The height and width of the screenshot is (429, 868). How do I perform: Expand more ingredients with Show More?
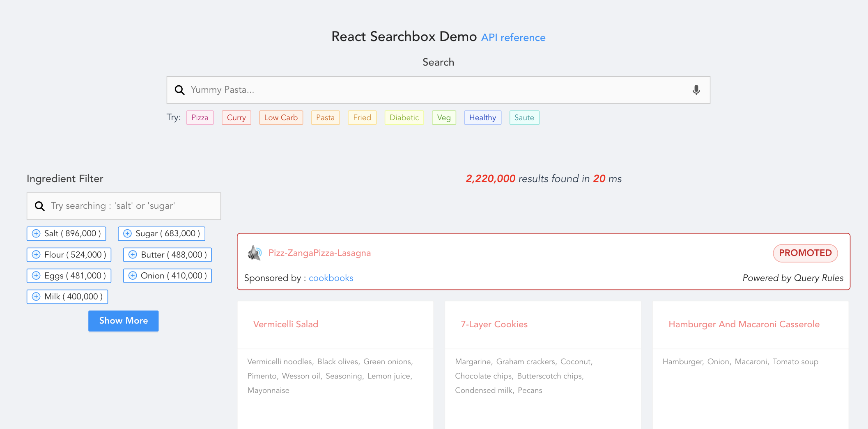(123, 321)
